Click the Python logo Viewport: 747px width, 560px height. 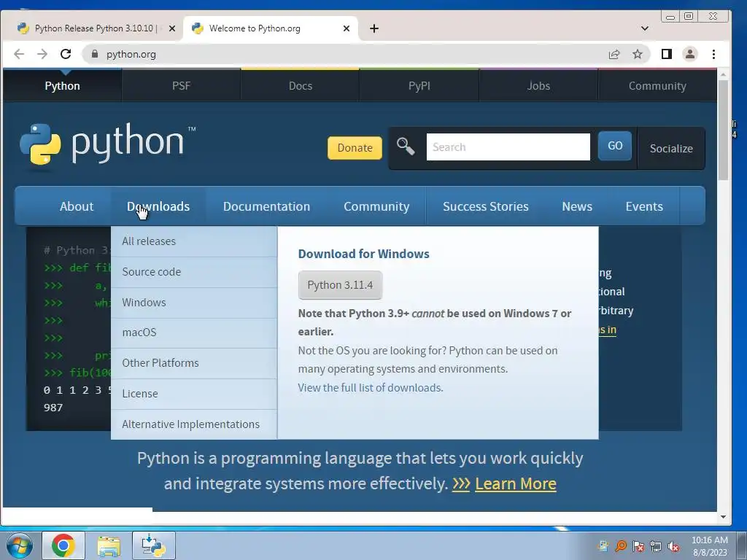pos(107,144)
